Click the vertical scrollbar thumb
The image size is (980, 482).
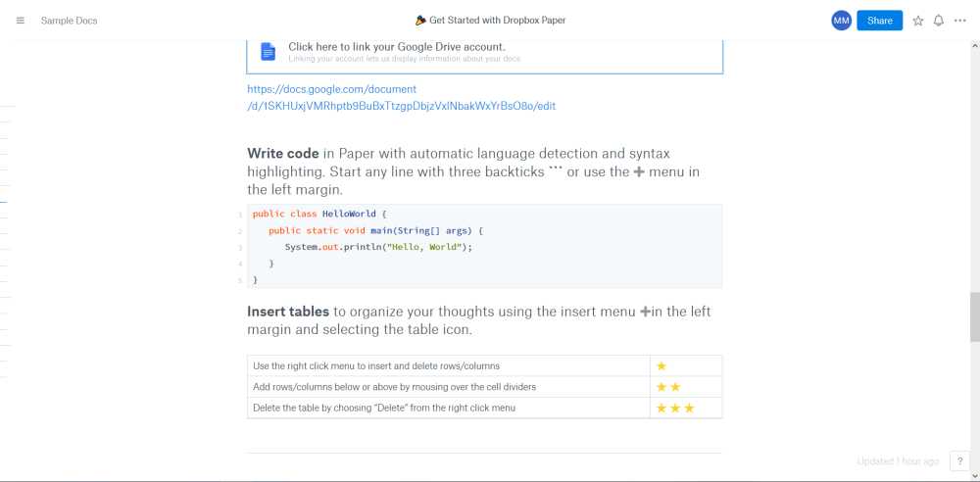tap(974, 317)
